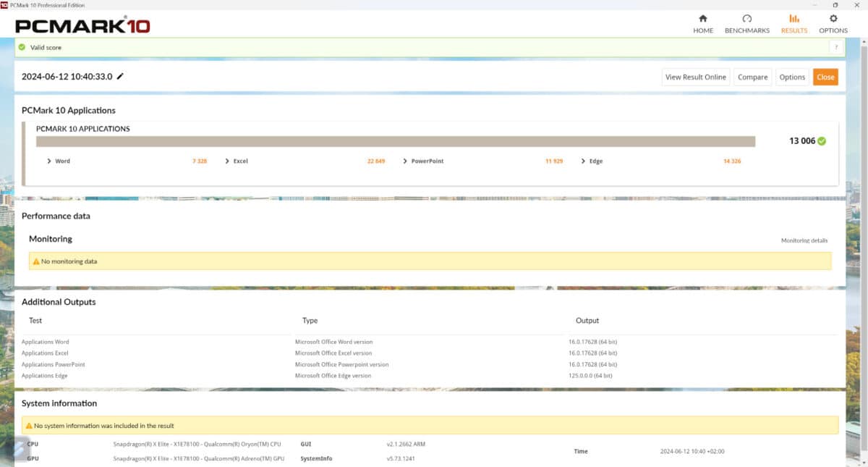
Task: Click the Applications PowerPoint row
Action: pyautogui.click(x=430, y=364)
